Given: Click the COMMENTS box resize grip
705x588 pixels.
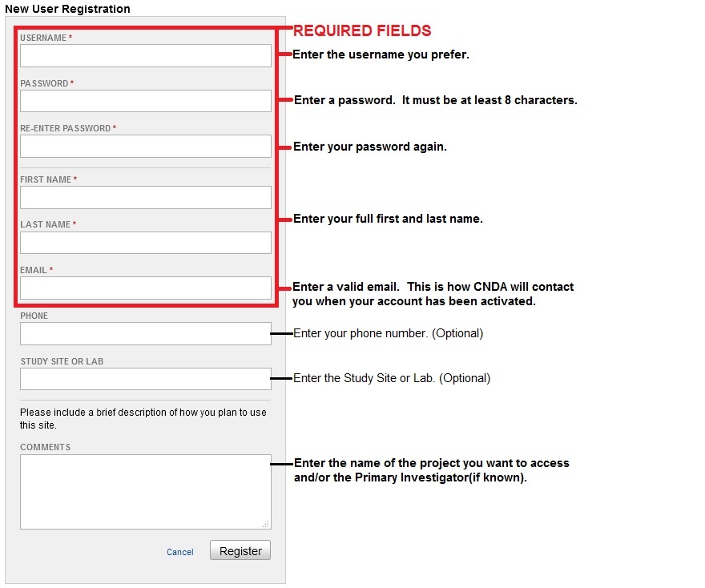Looking at the screenshot, I should coord(268,525).
